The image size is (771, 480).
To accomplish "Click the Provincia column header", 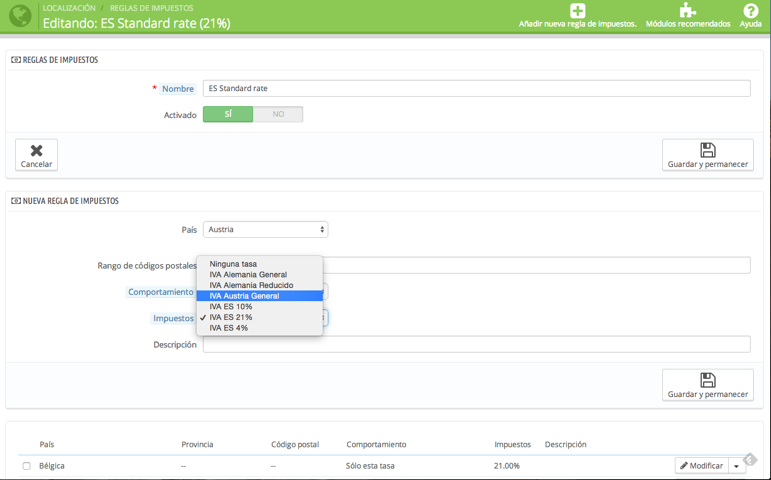I will point(197,444).
